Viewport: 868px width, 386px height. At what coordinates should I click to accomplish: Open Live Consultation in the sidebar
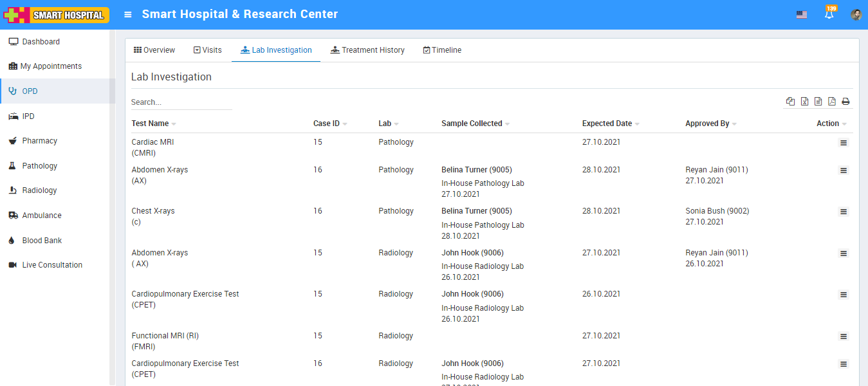tap(52, 265)
